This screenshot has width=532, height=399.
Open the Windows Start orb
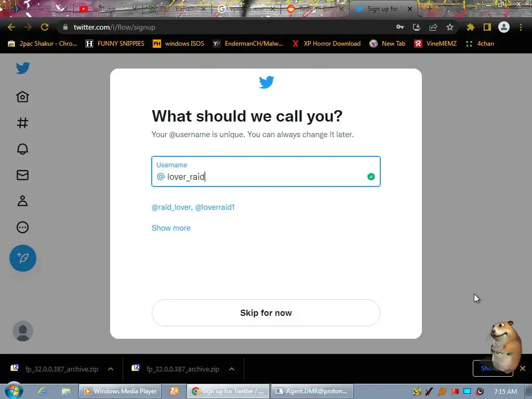[14, 390]
